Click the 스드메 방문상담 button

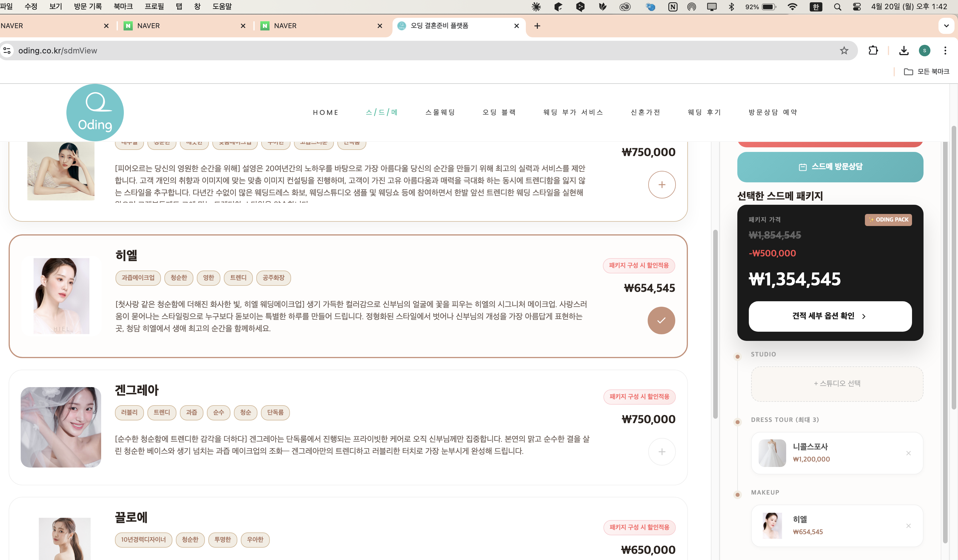[830, 167]
